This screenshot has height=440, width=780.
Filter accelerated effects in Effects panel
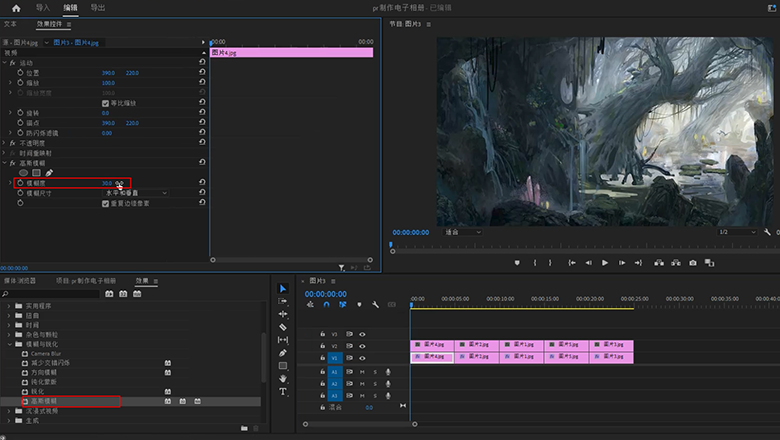coord(109,294)
